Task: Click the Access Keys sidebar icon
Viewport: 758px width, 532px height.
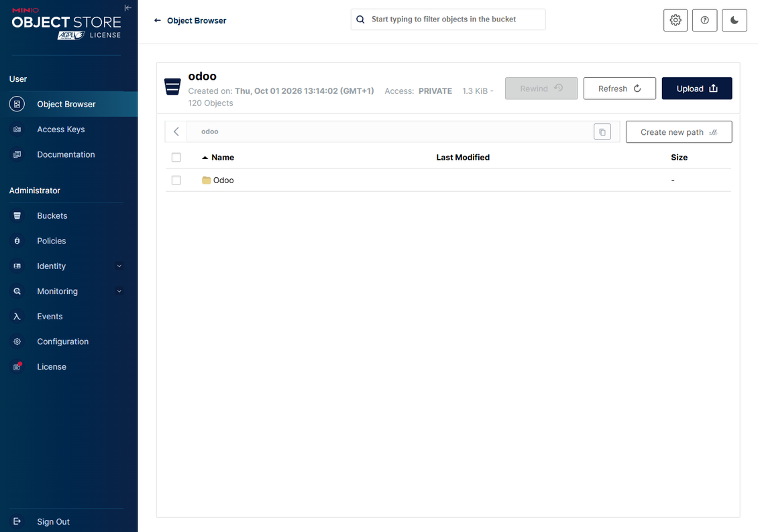Action: (x=17, y=129)
